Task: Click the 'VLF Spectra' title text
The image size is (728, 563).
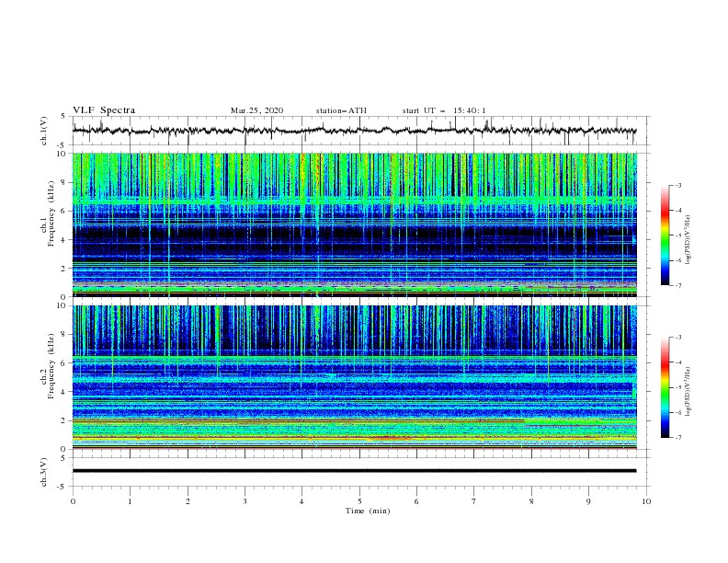Action: pos(104,110)
